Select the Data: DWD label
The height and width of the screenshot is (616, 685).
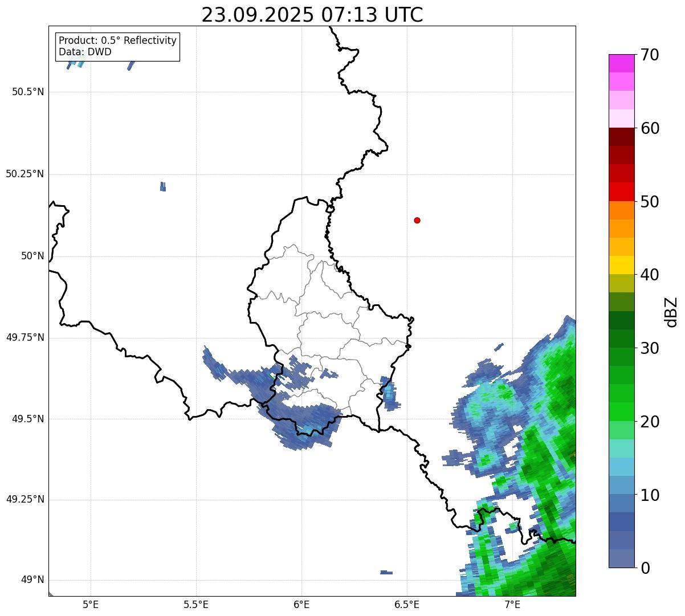point(85,52)
